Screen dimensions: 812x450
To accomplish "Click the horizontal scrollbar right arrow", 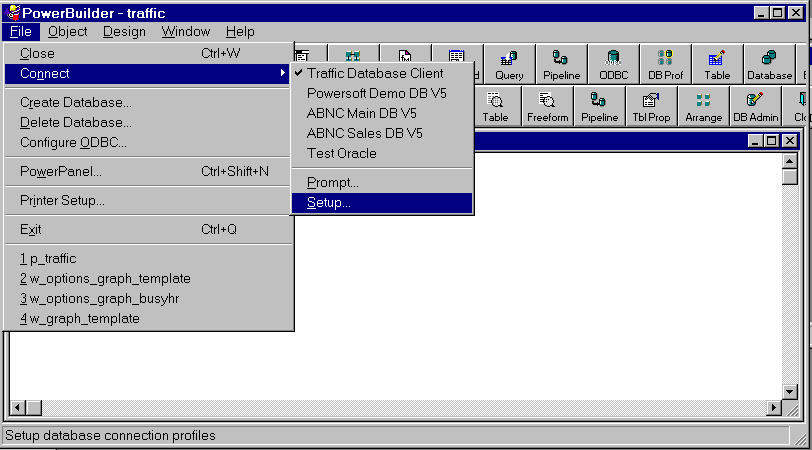I will coord(774,408).
